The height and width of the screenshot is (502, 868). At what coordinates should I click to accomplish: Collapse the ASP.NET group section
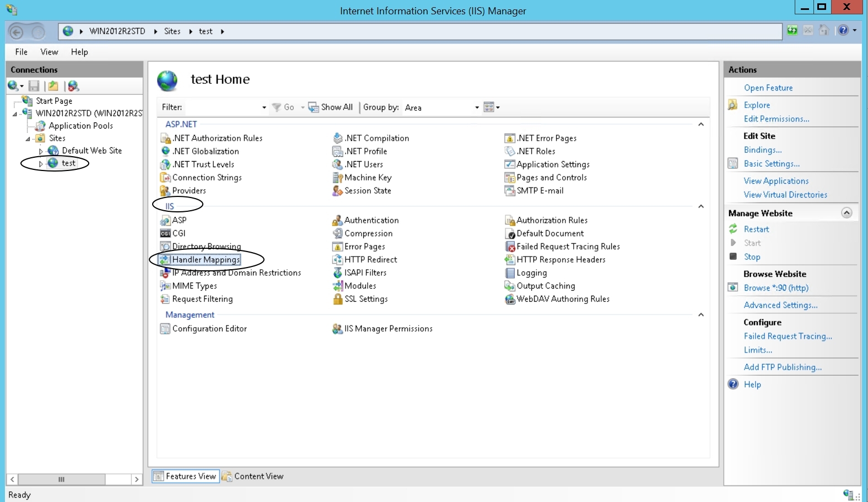click(x=701, y=125)
